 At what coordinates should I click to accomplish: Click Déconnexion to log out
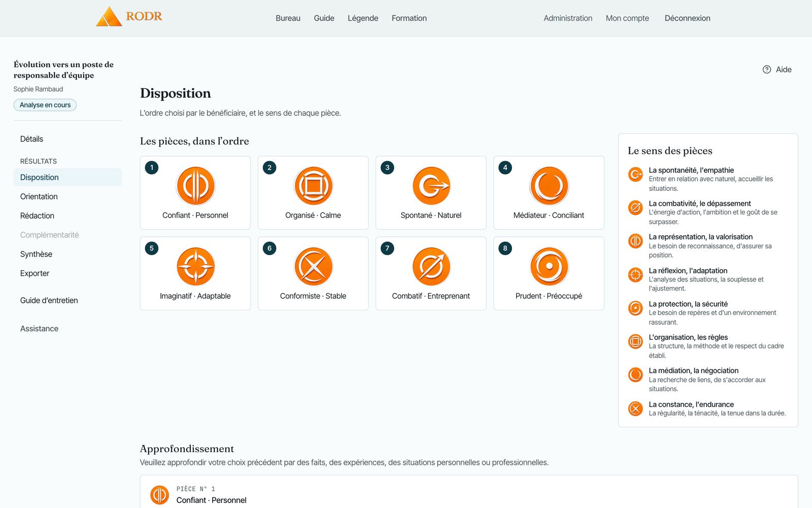tap(687, 18)
